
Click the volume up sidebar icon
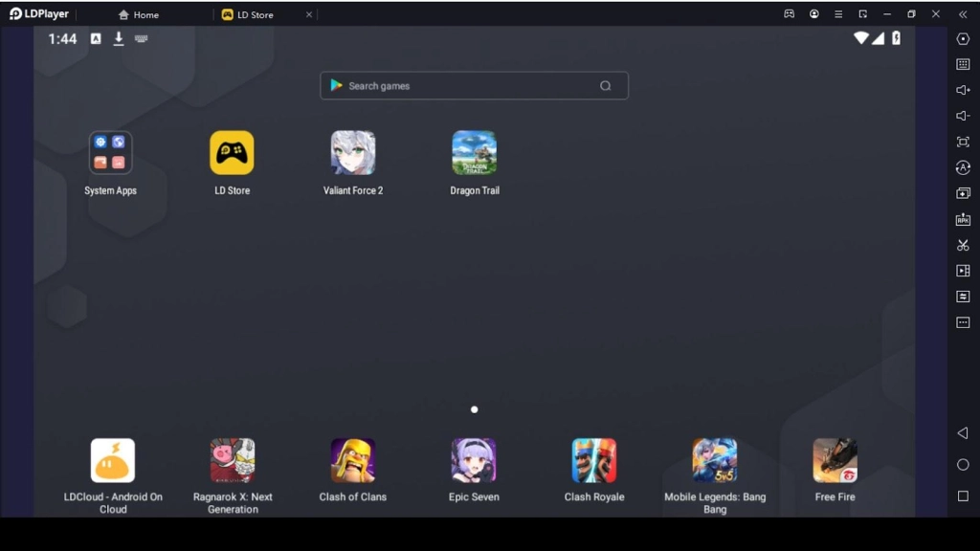pos(963,90)
